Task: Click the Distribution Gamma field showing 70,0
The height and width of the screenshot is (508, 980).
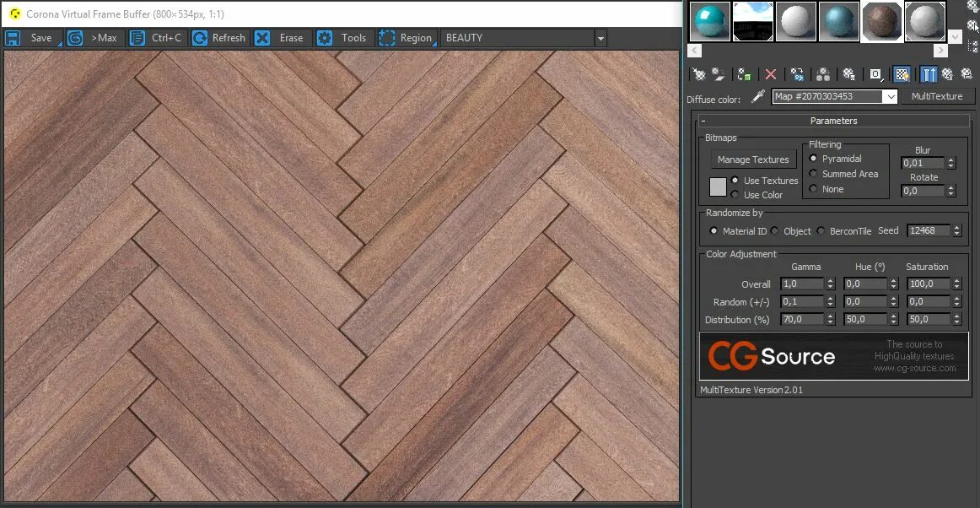Action: tap(803, 319)
